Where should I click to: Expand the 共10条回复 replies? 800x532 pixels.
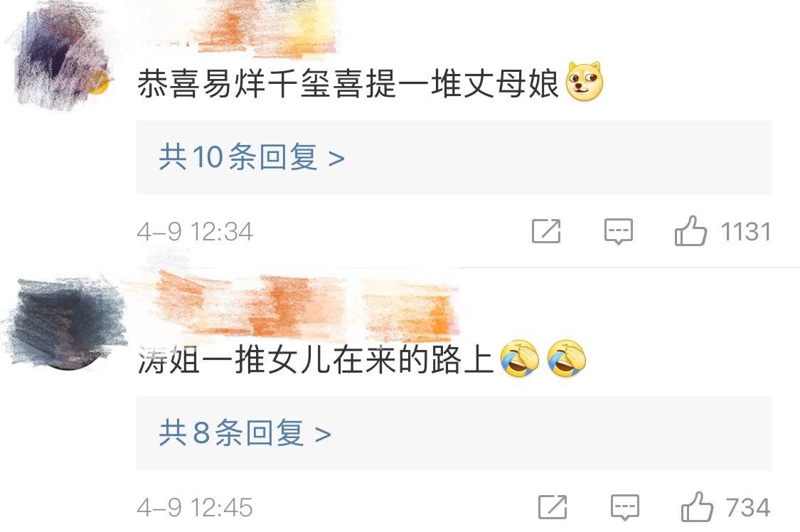coord(454,157)
